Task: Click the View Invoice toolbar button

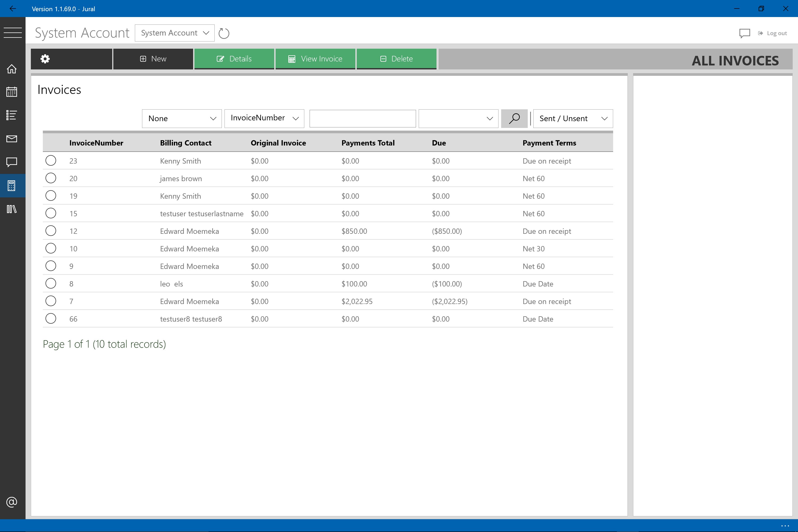Action: [x=315, y=59]
